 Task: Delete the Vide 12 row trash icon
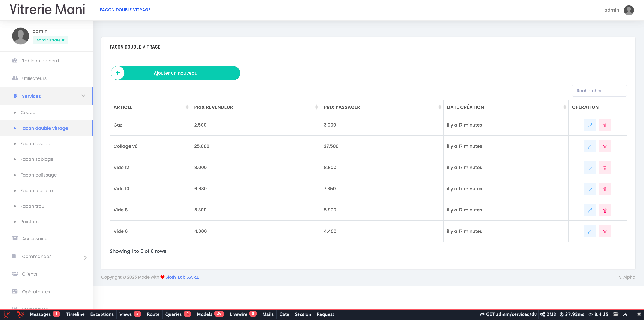pos(605,167)
